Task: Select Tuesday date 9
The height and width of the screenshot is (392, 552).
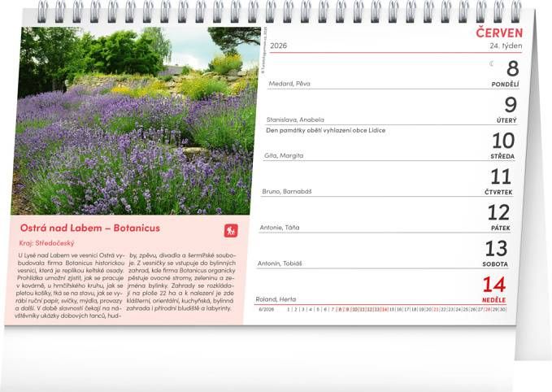Action: 511,105
